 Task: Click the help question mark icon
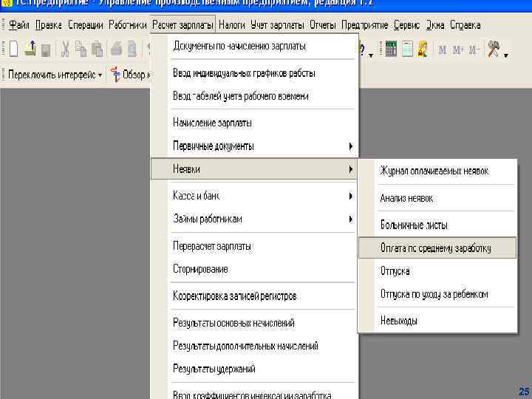point(362,50)
